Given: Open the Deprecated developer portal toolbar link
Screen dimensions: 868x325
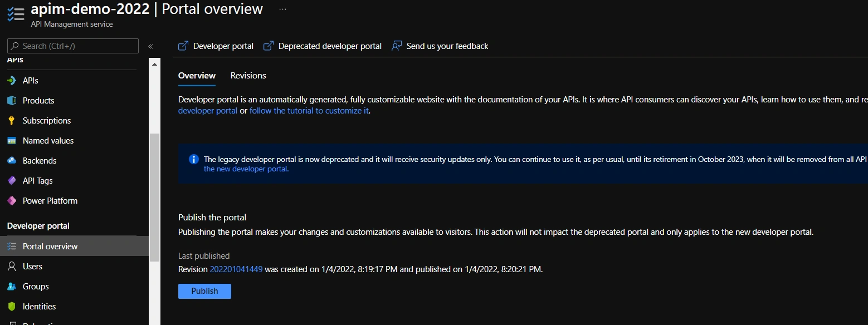Looking at the screenshot, I should click(323, 46).
